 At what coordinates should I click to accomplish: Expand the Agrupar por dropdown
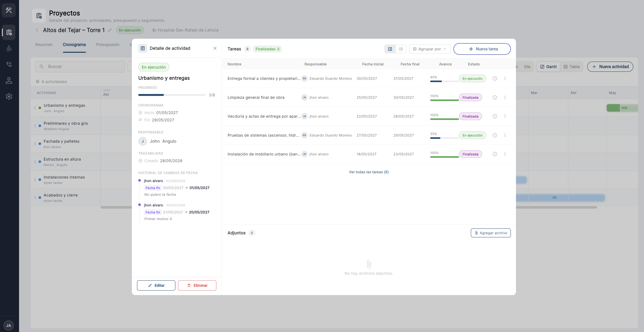[x=430, y=49]
